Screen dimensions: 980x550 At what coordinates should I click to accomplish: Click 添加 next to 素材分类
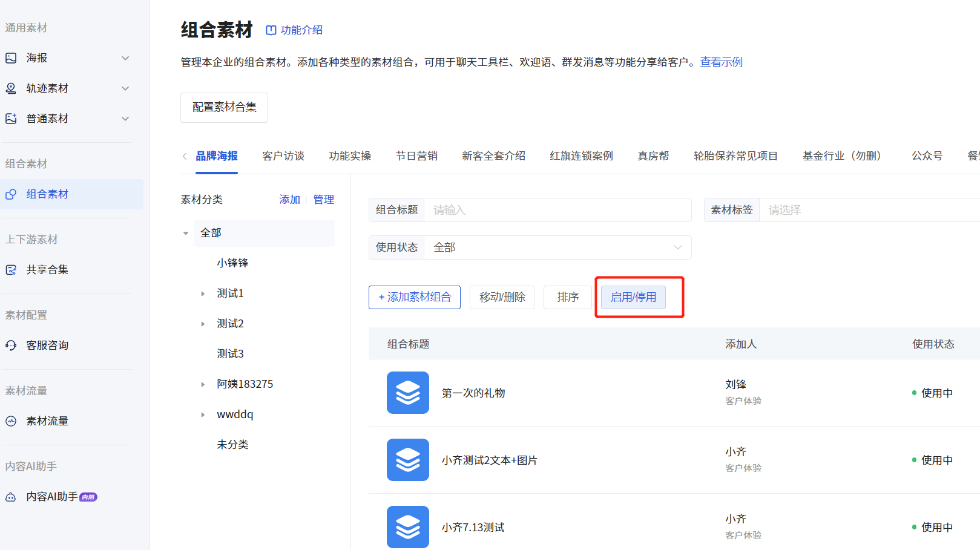289,200
